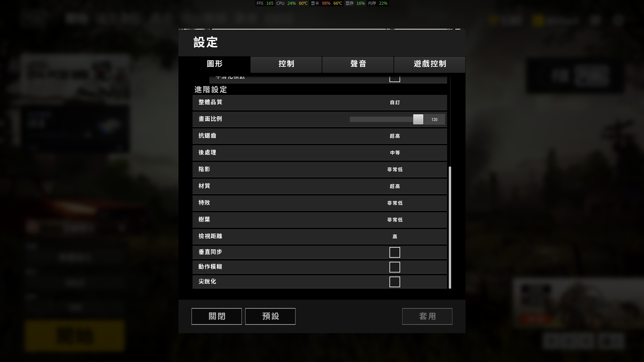Change the 材質 quality value
Image resolution: width=644 pixels, height=362 pixels.
395,186
